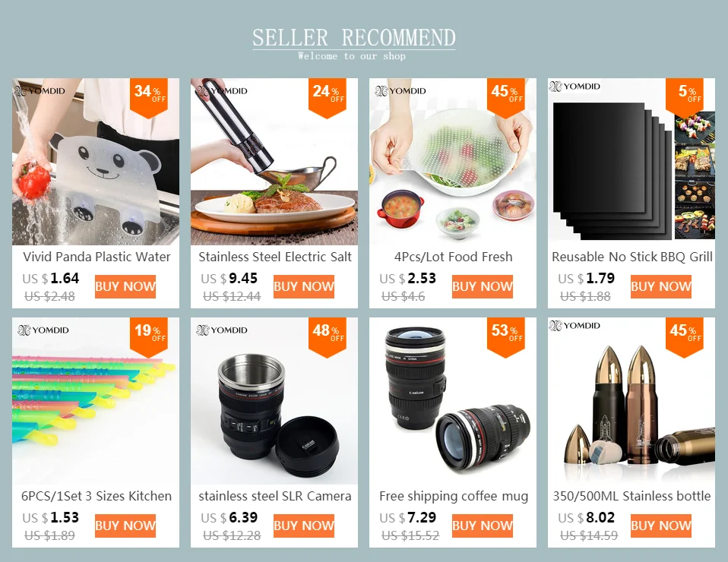Click the 45% OFF badge on food fresh covers
Screen dimensions: 728x562
505,98
